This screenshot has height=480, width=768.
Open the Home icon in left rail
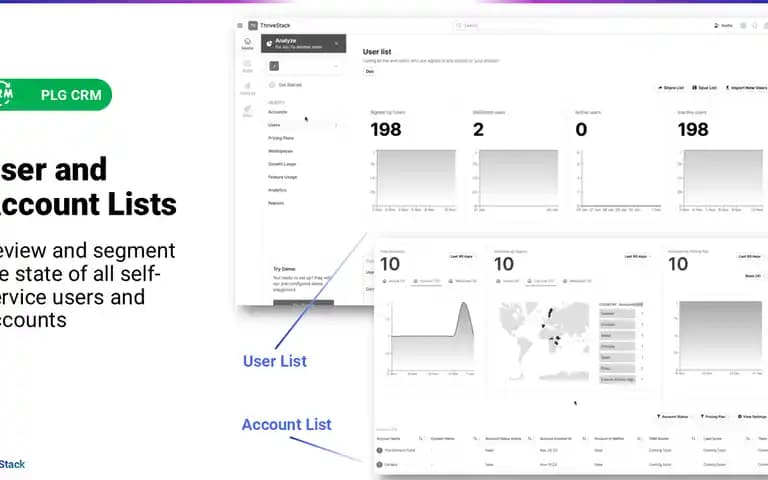pos(247,44)
